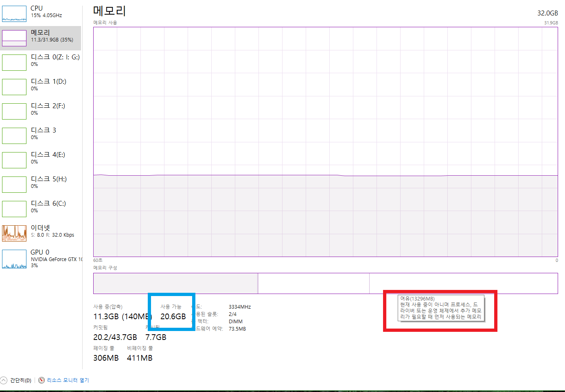
Task: Click the 커밋됨 20.2/43.7GB value
Action: tap(115, 337)
